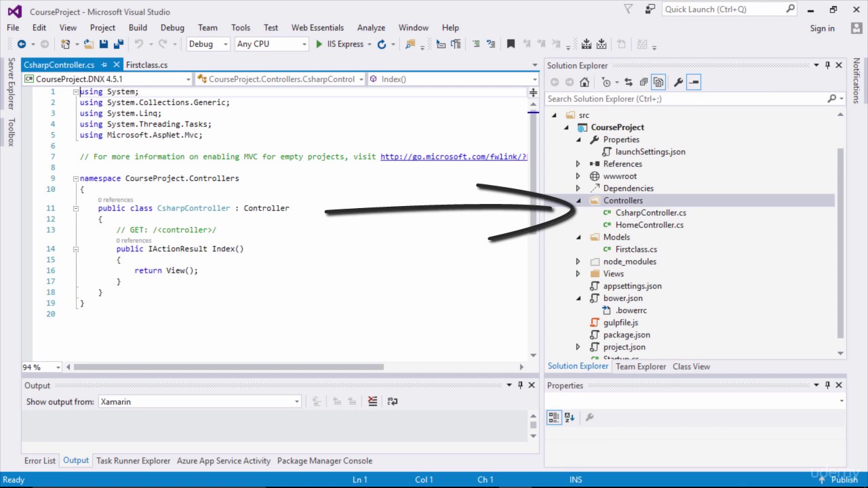Open the Debug configuration dropdown
The height and width of the screenshot is (488, 868).
pyautogui.click(x=209, y=44)
